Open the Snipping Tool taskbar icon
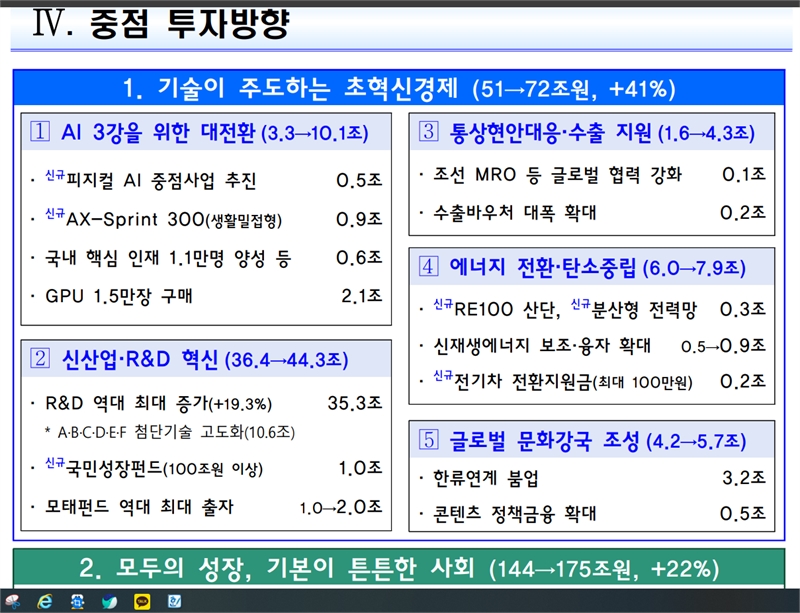Image resolution: width=800 pixels, height=613 pixels. pyautogui.click(x=11, y=602)
